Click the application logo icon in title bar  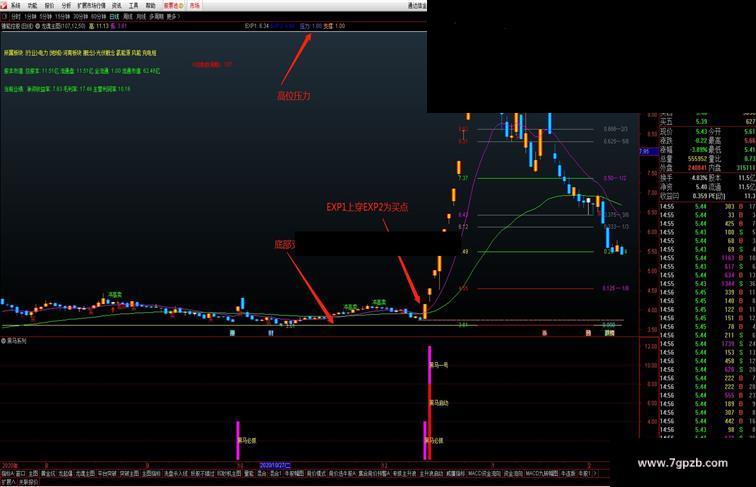[4, 6]
